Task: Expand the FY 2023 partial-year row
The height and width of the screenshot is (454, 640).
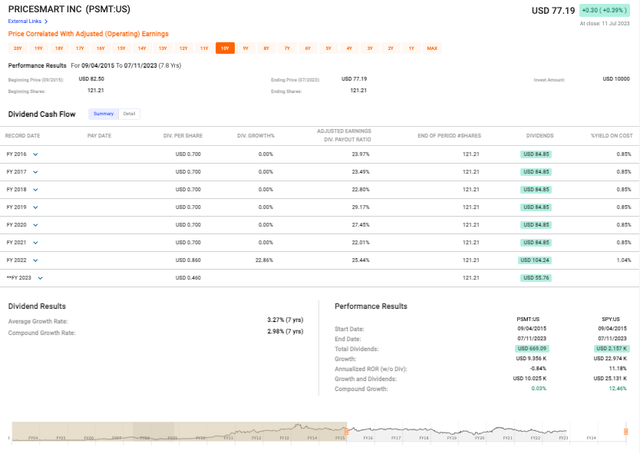Action: pos(40,277)
